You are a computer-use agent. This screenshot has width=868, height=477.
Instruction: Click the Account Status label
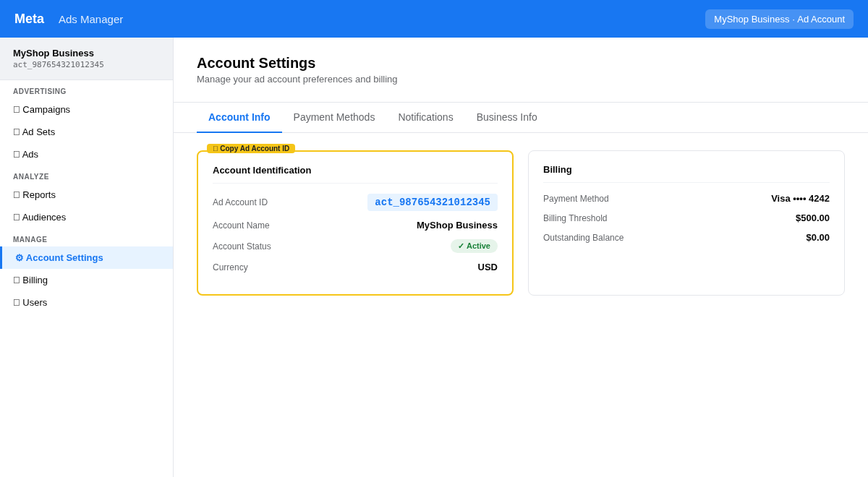pyautogui.click(x=242, y=246)
